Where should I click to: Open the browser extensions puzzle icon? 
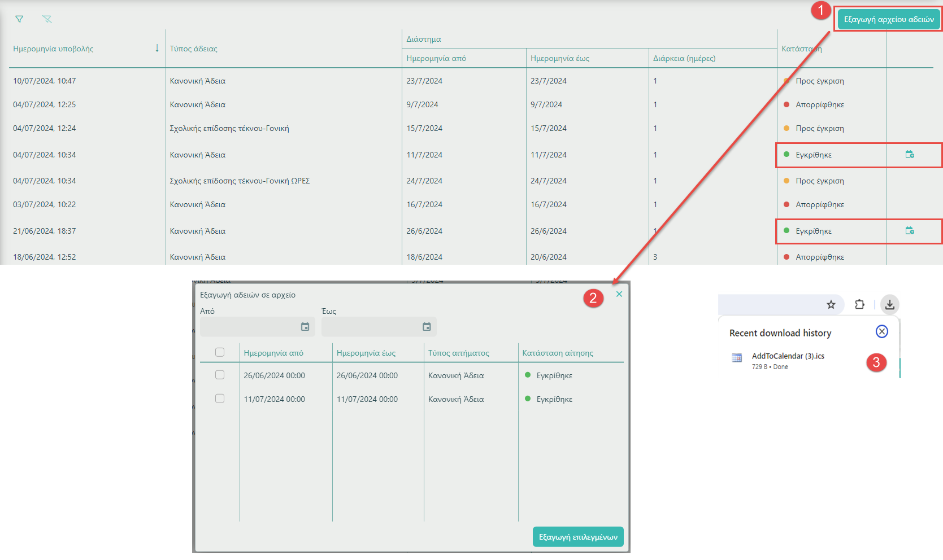(859, 304)
